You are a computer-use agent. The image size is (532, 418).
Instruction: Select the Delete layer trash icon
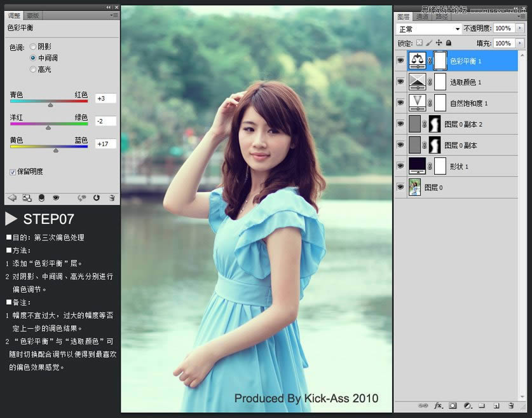coord(510,405)
